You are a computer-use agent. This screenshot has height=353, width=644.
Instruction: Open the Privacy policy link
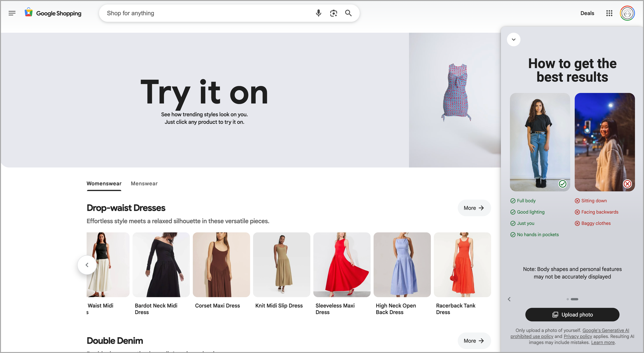[x=578, y=336]
